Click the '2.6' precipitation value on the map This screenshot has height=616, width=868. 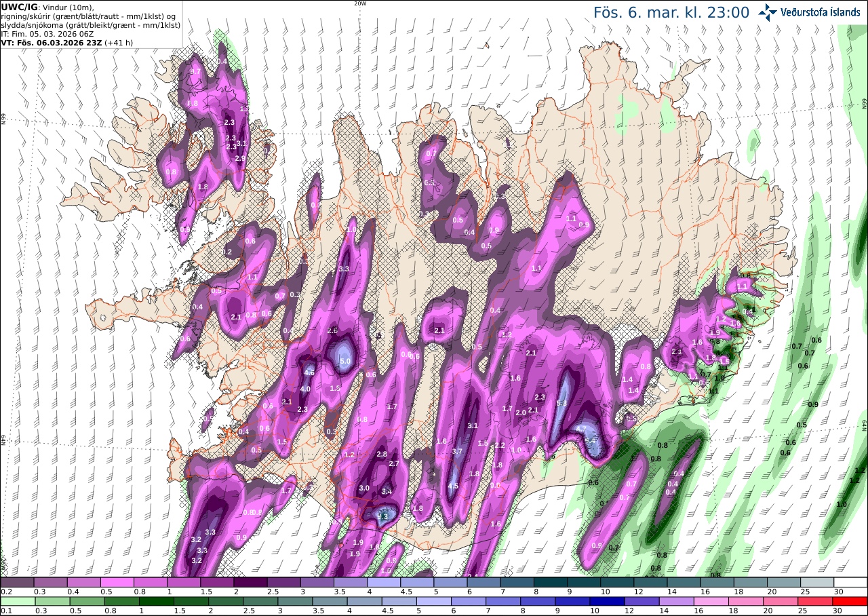click(x=332, y=331)
